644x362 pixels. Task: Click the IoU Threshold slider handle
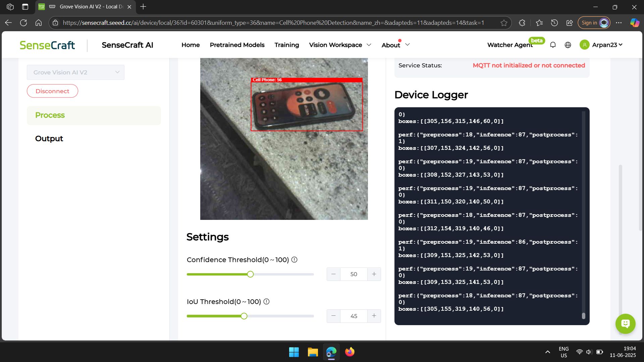coord(244,316)
